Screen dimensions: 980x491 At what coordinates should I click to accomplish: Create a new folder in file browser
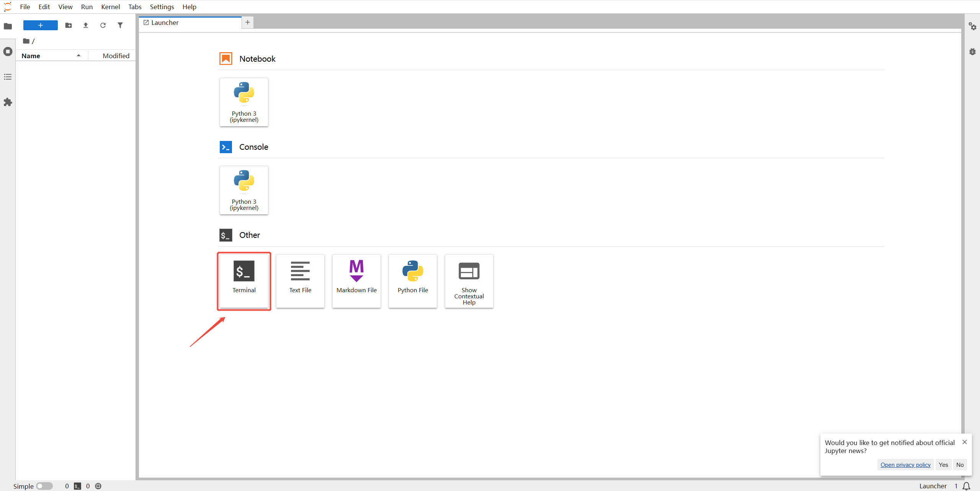click(x=69, y=25)
